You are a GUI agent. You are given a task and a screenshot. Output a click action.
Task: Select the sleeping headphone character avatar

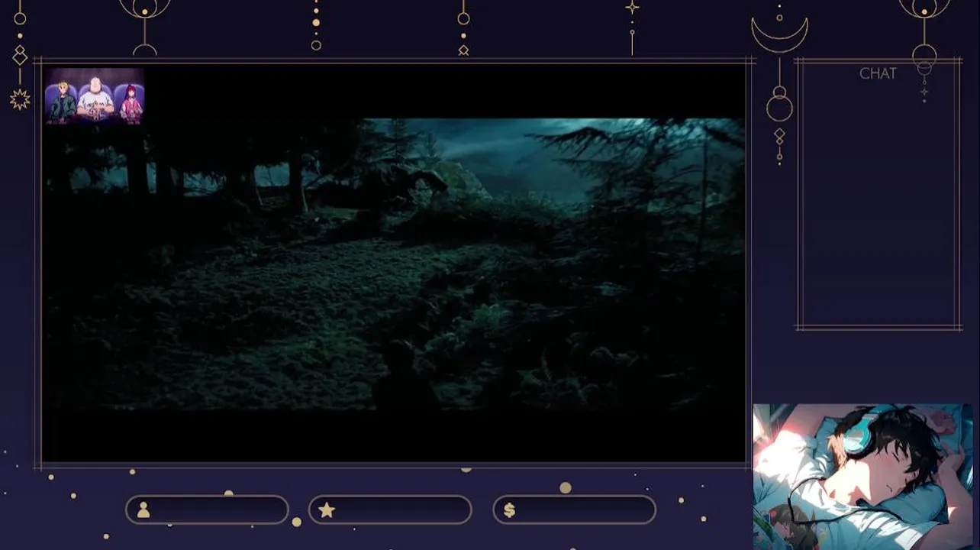(862, 477)
